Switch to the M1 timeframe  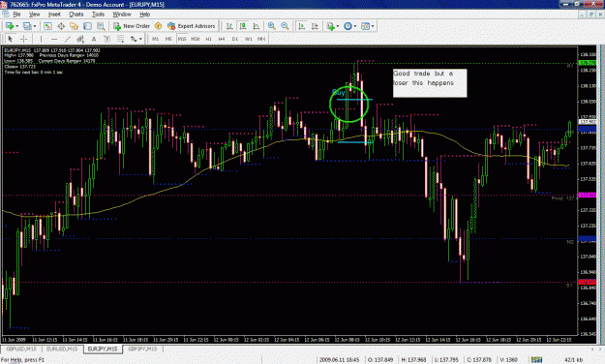(155, 39)
